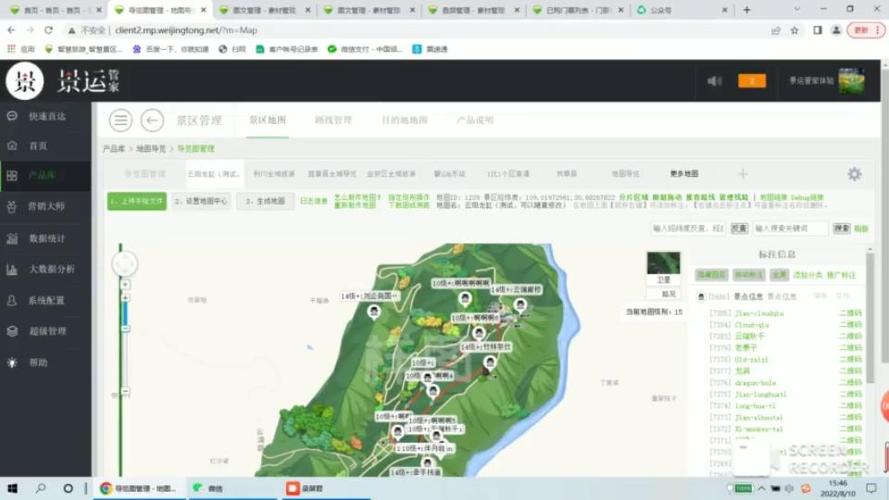The height and width of the screenshot is (500, 889).
Task: Expand the 更多地图 map list
Action: tap(684, 174)
